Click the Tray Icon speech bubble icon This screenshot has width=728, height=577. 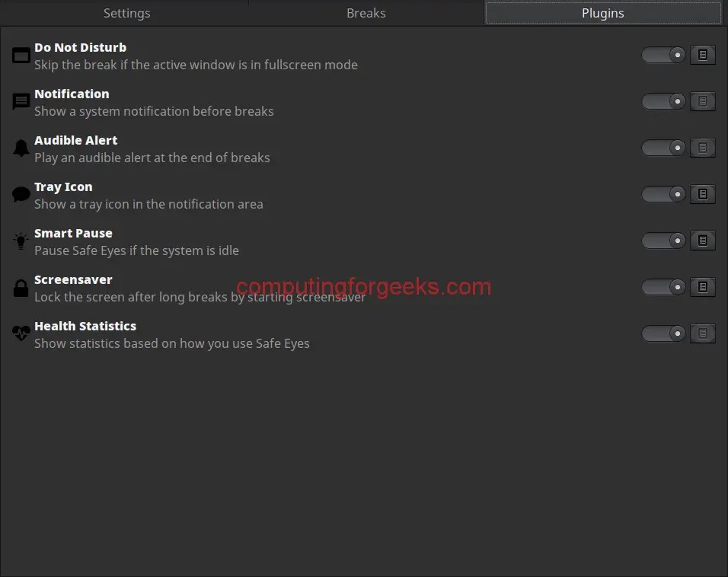(21, 194)
